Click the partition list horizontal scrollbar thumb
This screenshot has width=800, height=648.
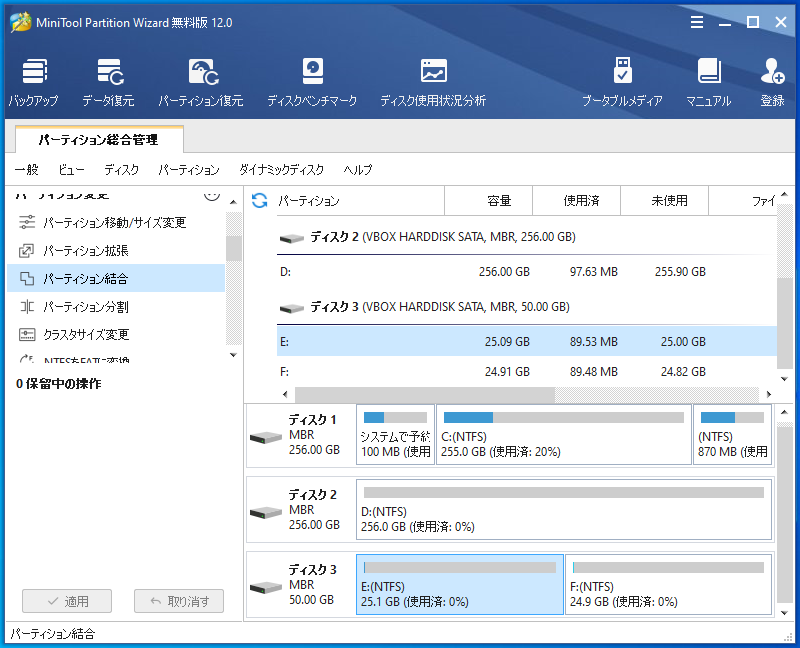point(425,394)
